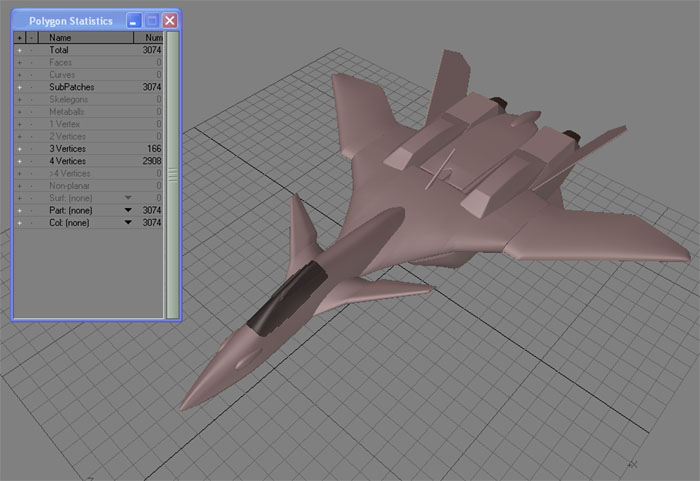Click the plus column header

point(20,38)
